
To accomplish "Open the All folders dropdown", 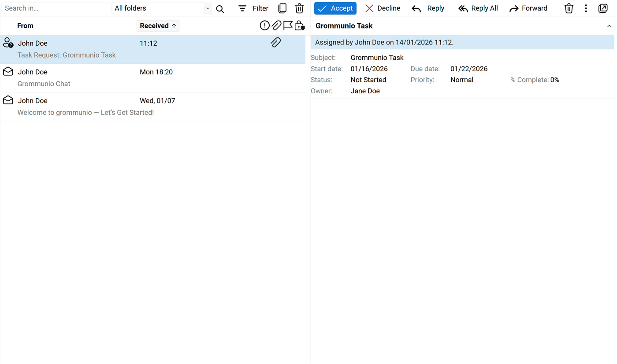I will (x=162, y=8).
